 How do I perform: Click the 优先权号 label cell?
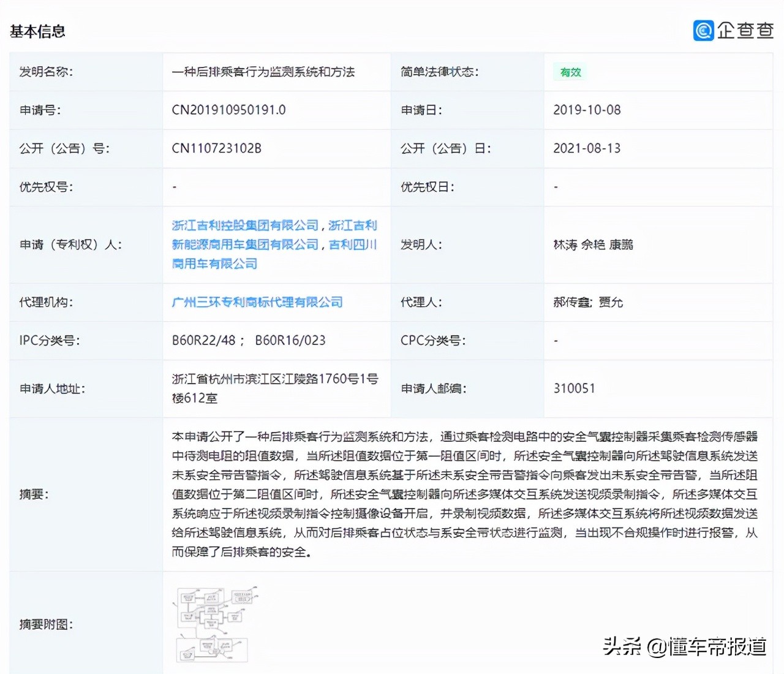click(x=86, y=187)
